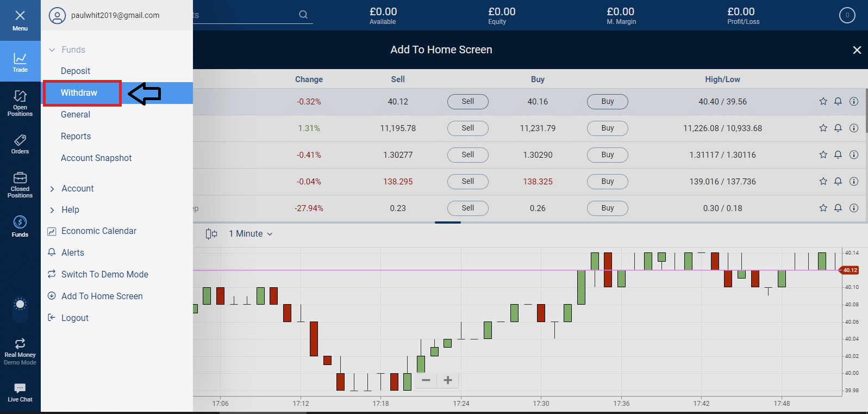Click Sell button for price 40.12

click(x=467, y=102)
